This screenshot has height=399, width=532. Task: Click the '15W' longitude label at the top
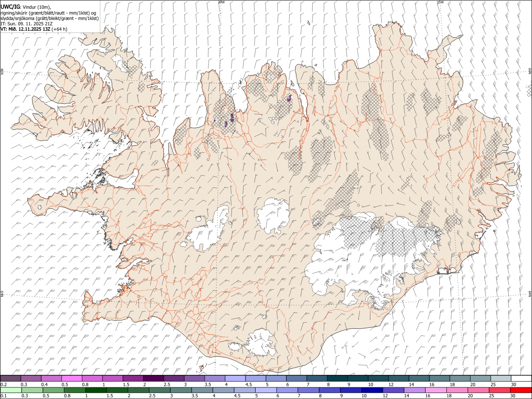pos(440,2)
